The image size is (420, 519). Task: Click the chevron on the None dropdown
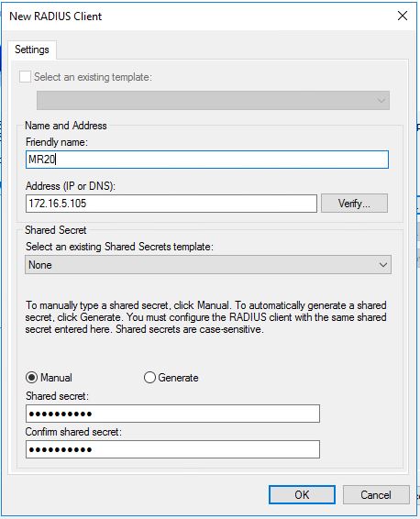pos(383,265)
